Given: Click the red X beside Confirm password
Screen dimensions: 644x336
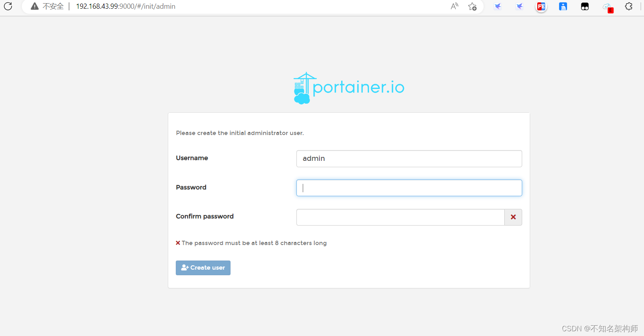Looking at the screenshot, I should 513,217.
